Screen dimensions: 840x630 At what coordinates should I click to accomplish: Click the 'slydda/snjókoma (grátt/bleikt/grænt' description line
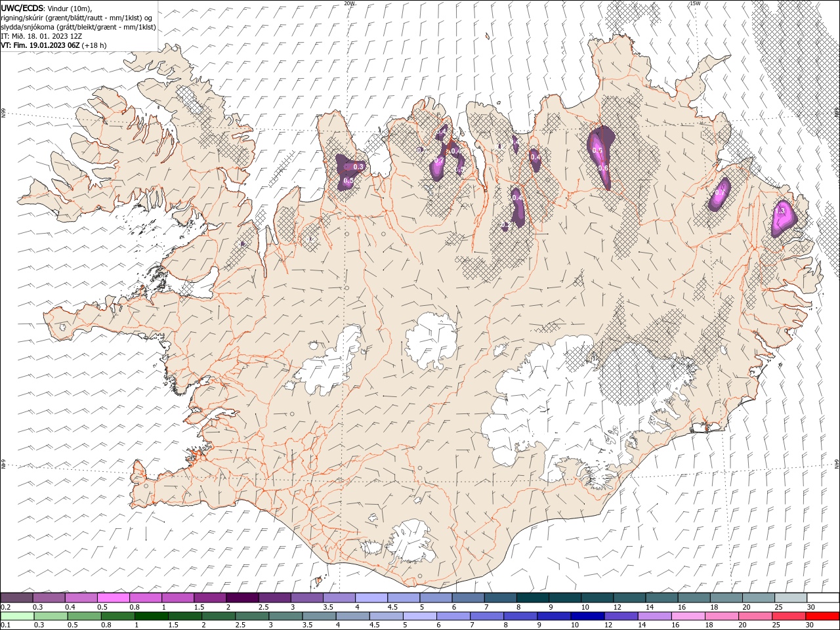tap(78, 27)
